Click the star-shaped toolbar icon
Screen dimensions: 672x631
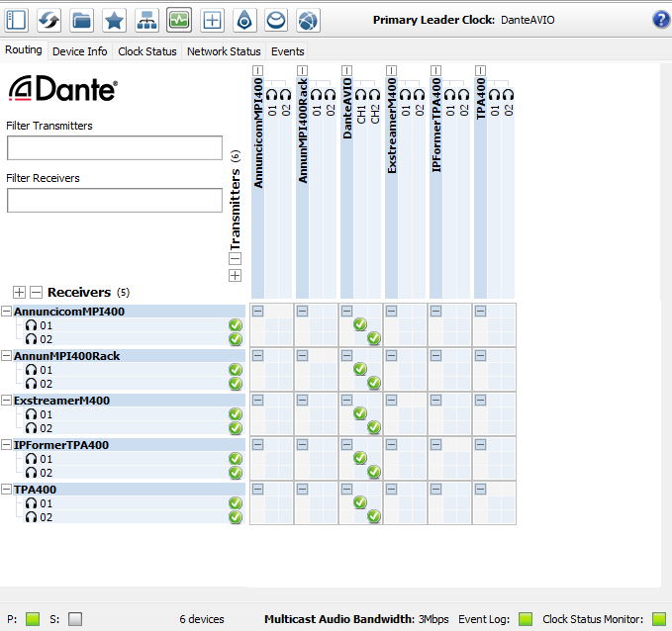coord(115,19)
